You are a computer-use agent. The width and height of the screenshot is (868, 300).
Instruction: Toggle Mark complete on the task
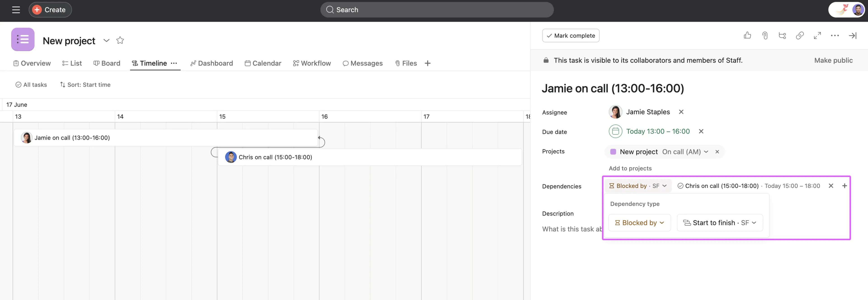(571, 35)
